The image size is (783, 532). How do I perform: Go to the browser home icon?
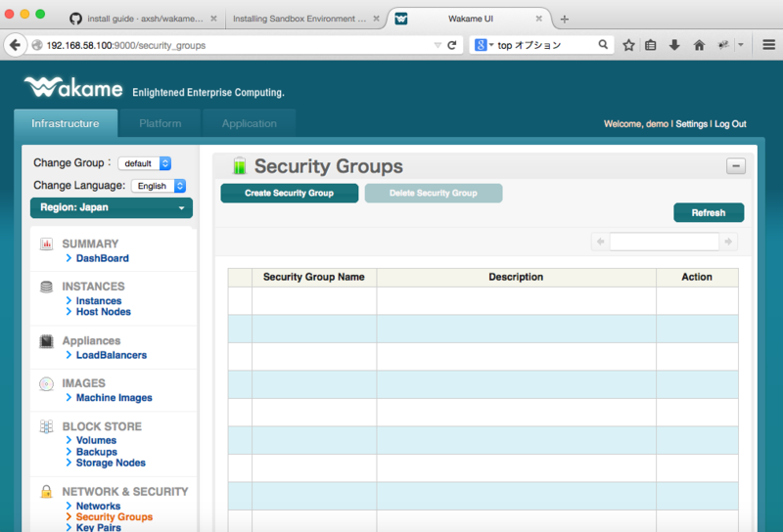tap(699, 45)
